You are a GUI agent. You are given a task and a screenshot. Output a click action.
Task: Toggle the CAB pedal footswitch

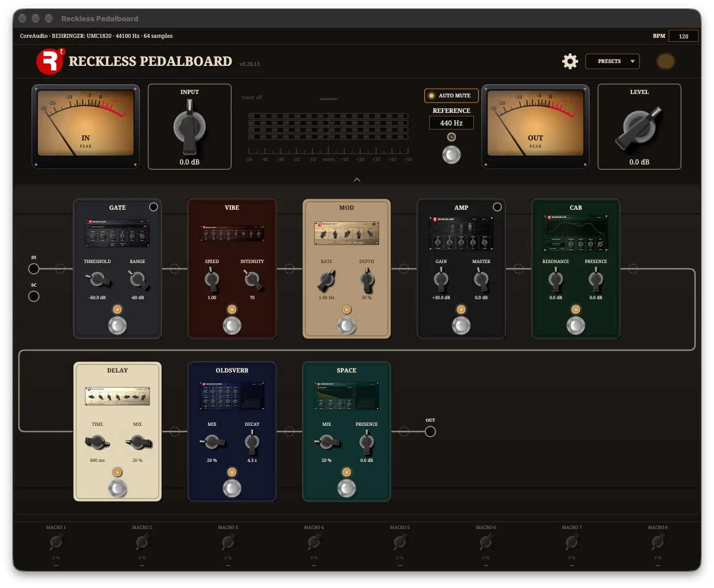pyautogui.click(x=576, y=326)
